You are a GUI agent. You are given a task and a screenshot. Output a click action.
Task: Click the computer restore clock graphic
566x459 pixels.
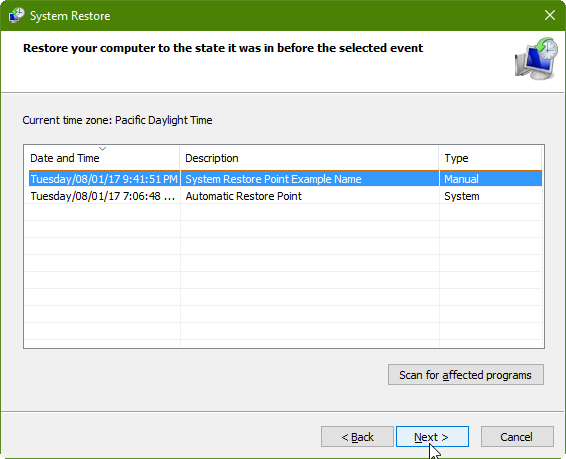(536, 58)
